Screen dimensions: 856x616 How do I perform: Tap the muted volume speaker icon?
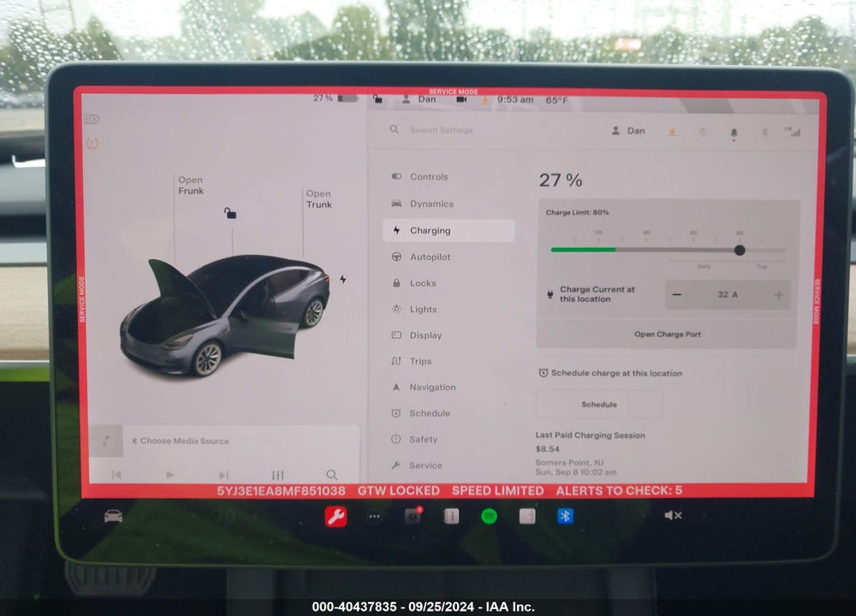pyautogui.click(x=673, y=515)
